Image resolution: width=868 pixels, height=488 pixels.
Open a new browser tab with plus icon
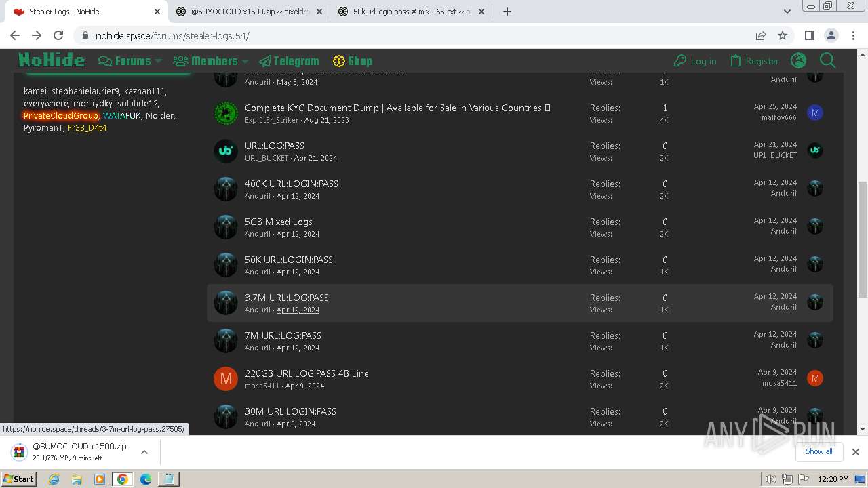507,12
